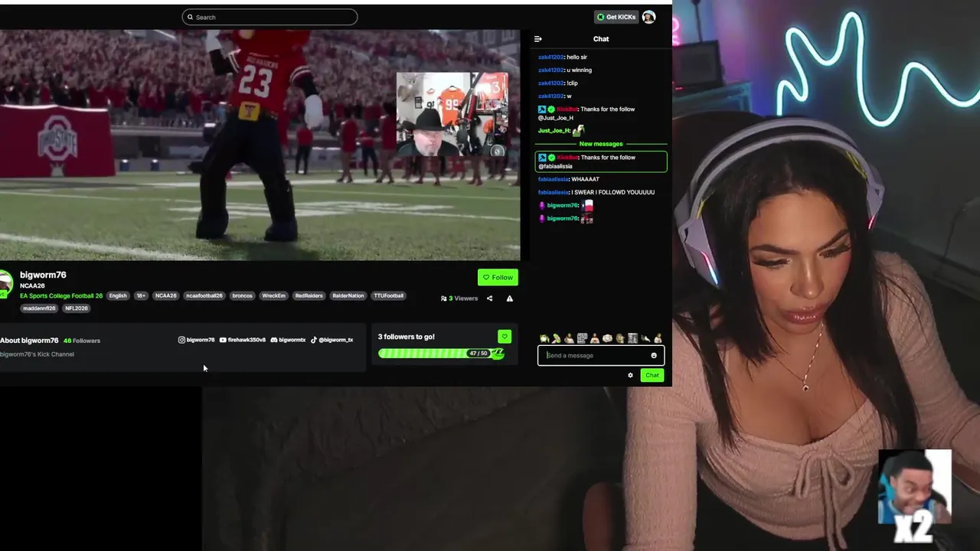Click the Get KICKs button

tap(616, 17)
